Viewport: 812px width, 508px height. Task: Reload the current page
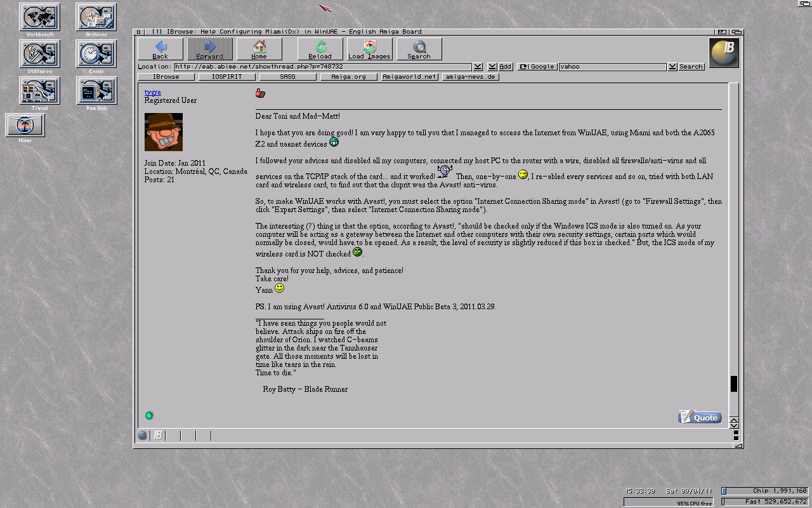pyautogui.click(x=320, y=49)
